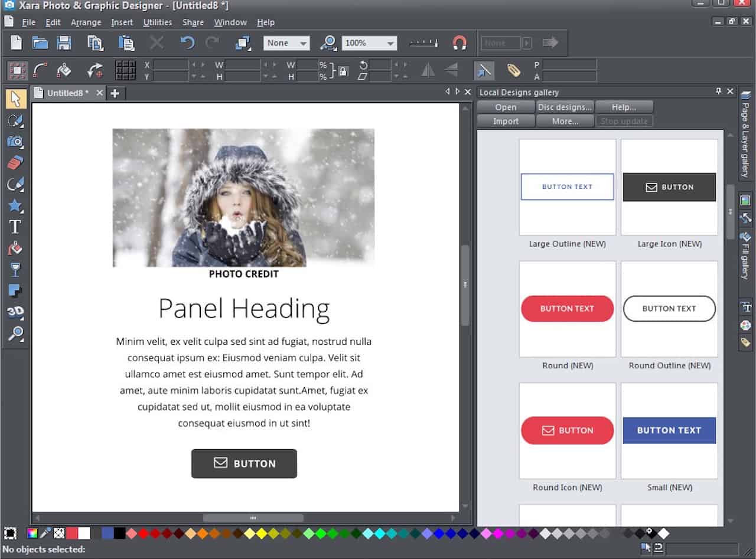756x559 pixels.
Task: Toggle the highlighted arrow button beside the flip icons
Action: click(484, 71)
